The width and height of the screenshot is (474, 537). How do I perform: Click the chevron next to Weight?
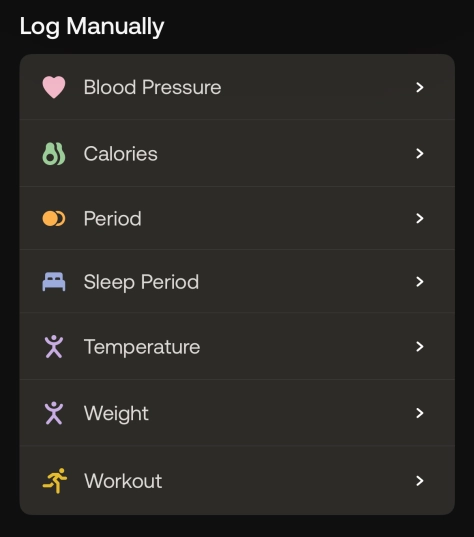click(x=420, y=413)
